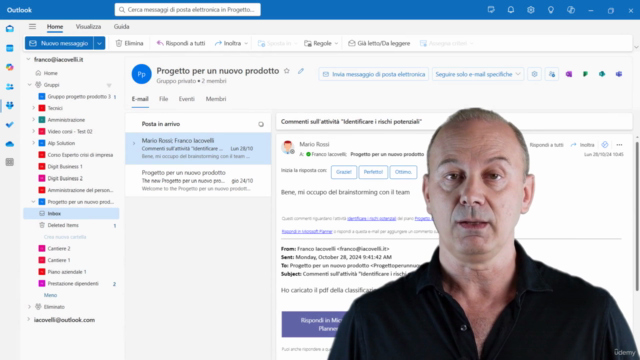Click Rispondi in Microsoft Planner link
Screen dimensions: 640x360
(x=307, y=231)
